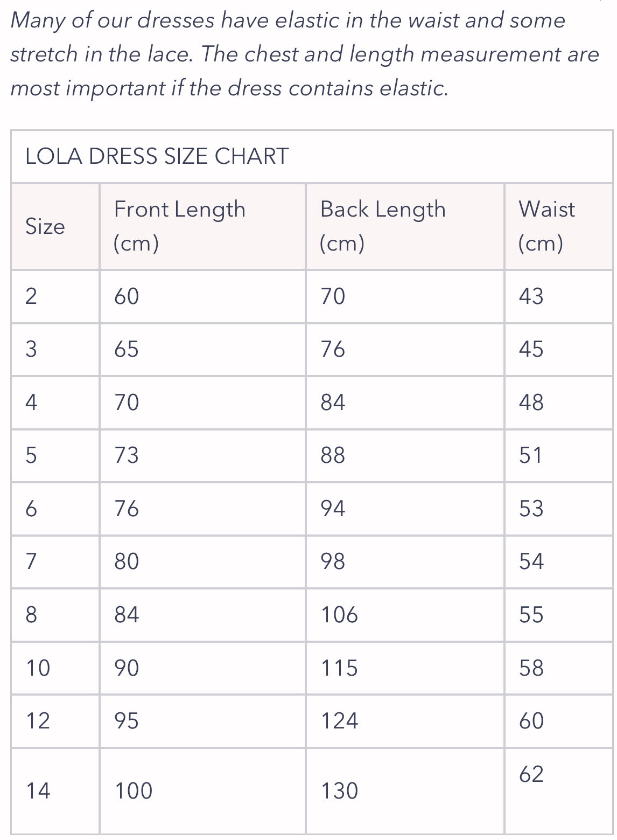
Task: Click the Back Length (cm) header
Action: (383, 226)
